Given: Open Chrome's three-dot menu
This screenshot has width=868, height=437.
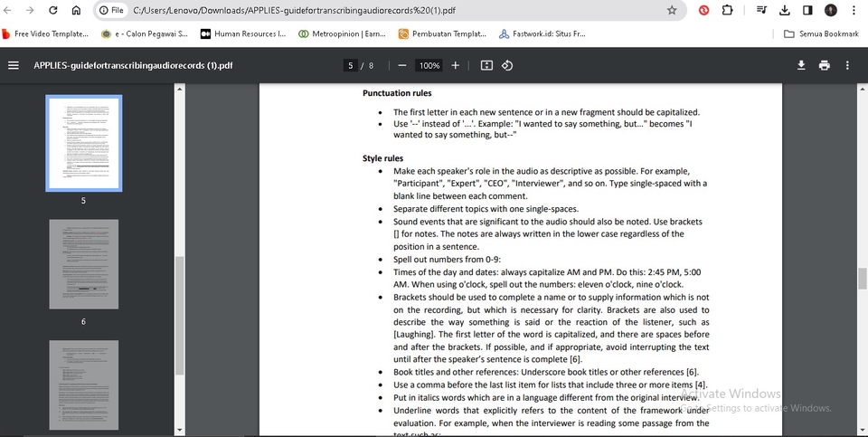Looking at the screenshot, I should [x=854, y=10].
